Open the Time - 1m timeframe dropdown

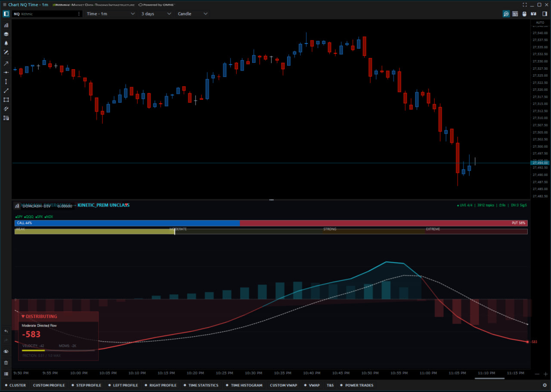[x=111, y=14]
